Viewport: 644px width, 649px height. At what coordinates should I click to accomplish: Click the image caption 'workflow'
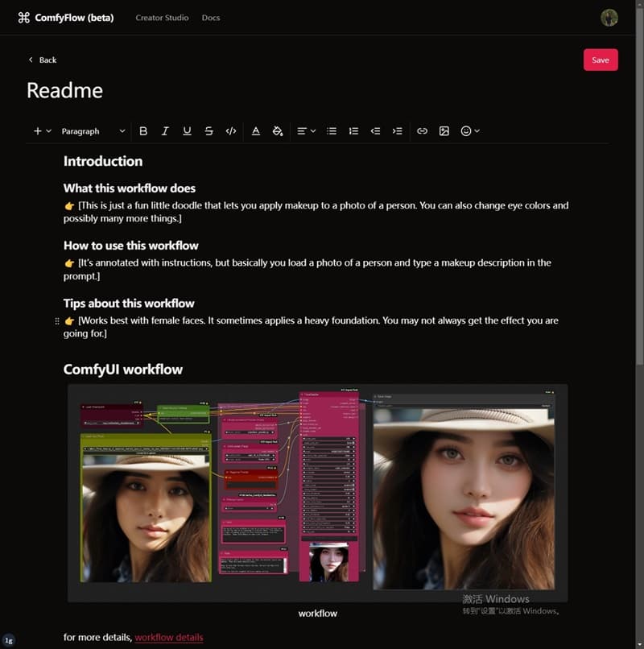[318, 614]
